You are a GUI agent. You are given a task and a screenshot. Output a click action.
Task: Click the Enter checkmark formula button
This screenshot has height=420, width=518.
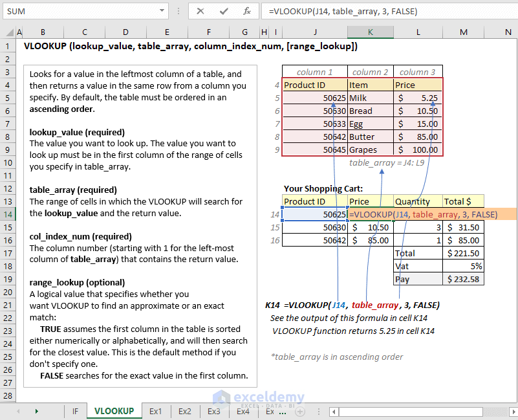224,11
